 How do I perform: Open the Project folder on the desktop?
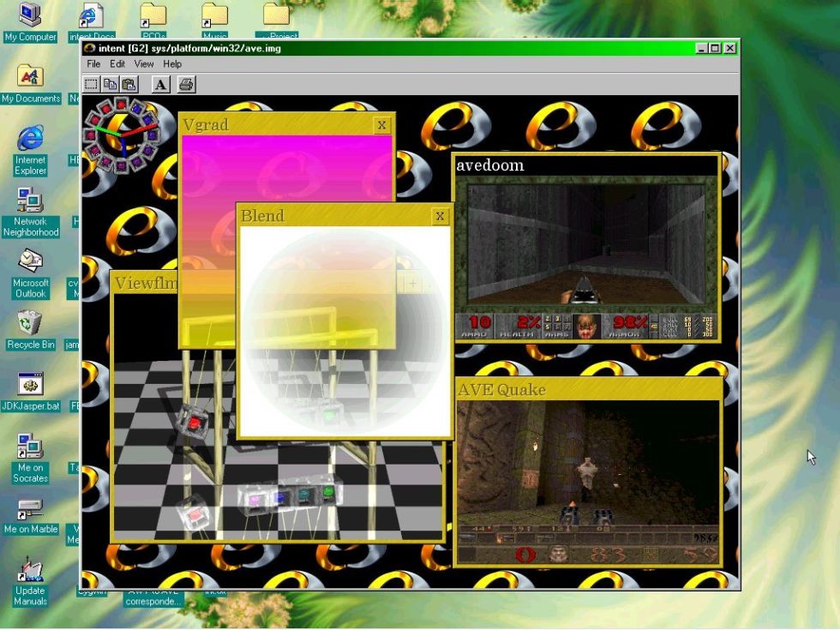point(276,15)
